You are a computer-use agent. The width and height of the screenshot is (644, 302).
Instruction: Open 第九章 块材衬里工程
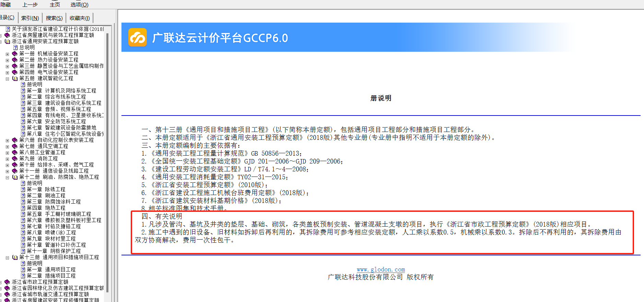click(x=51, y=239)
